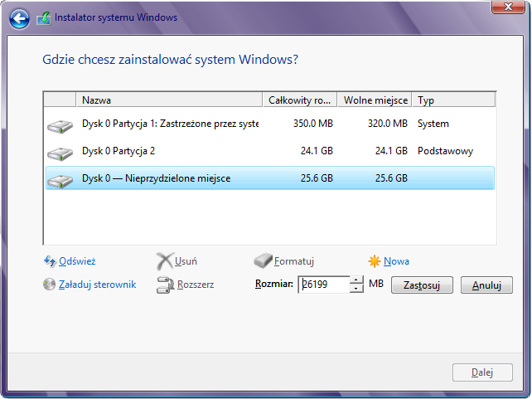
Task: Sort by the Nazwa column header
Action: point(169,100)
